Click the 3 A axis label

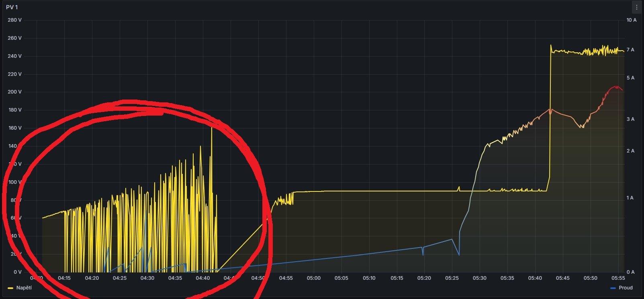pyautogui.click(x=630, y=119)
